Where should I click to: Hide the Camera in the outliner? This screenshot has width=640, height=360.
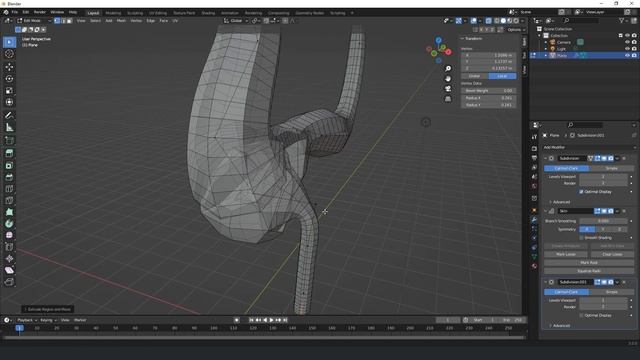627,42
